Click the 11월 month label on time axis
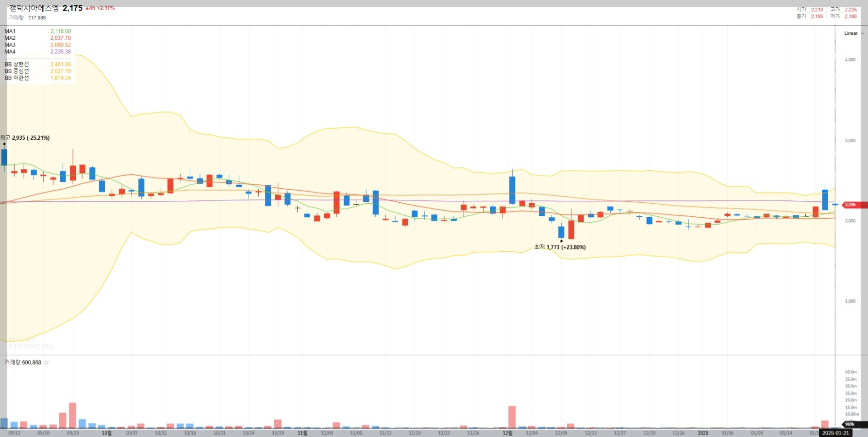Screen dimensions: 868x437 click(302, 433)
